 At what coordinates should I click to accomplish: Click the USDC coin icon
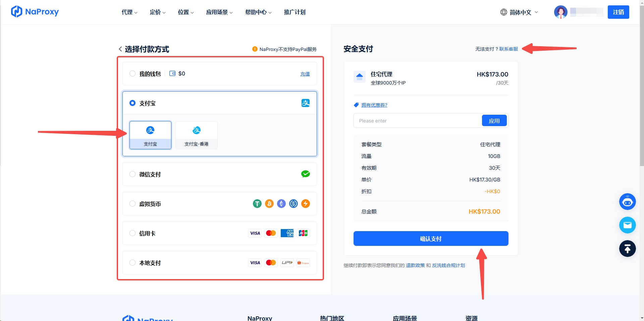[293, 204]
